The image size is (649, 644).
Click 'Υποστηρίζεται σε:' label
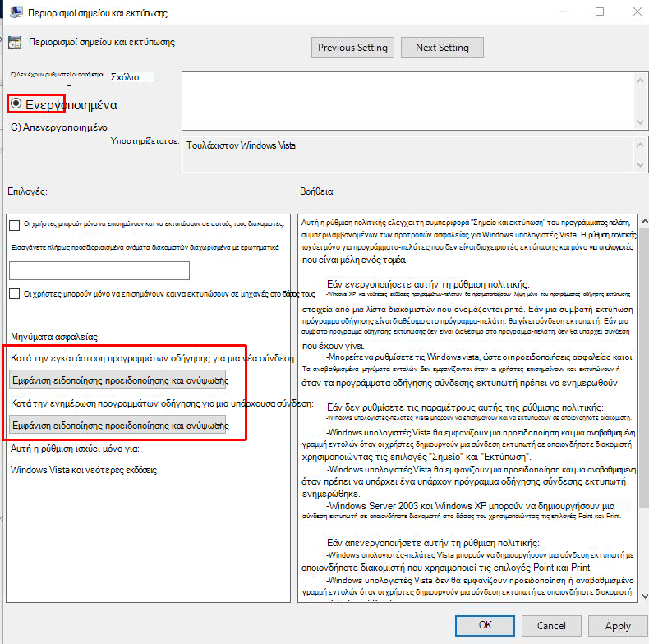[145, 141]
